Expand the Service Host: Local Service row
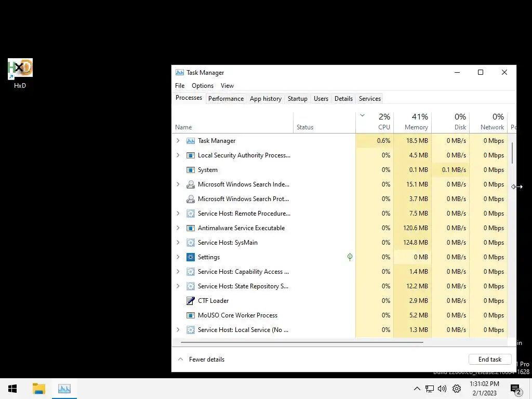532x399 pixels. tap(178, 330)
